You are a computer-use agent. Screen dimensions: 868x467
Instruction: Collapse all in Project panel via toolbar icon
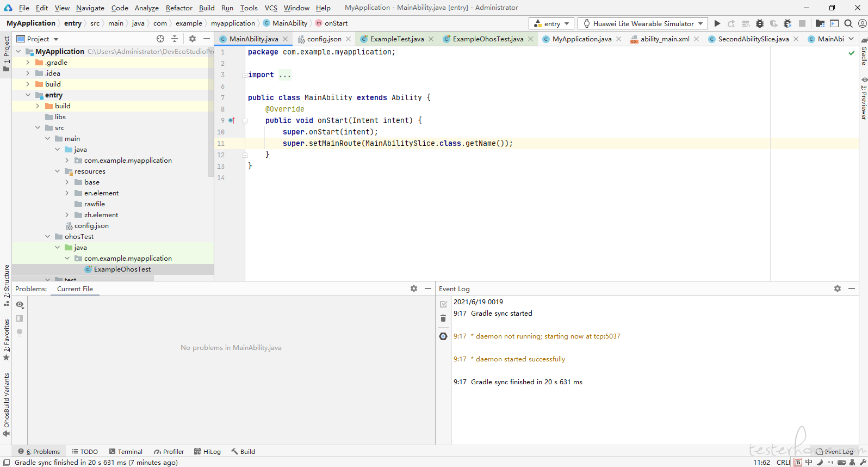[175, 39]
